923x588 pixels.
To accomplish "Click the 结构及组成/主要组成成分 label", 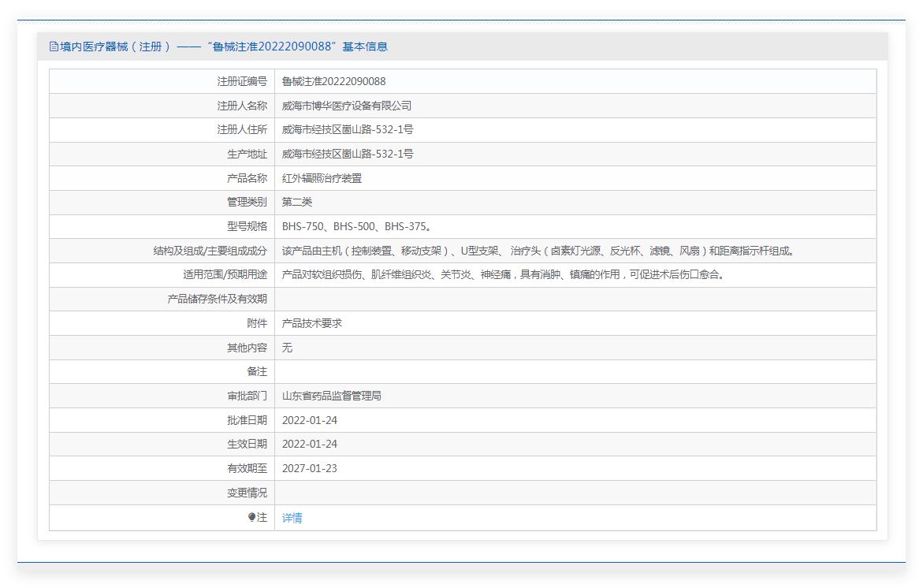I will pyautogui.click(x=210, y=251).
